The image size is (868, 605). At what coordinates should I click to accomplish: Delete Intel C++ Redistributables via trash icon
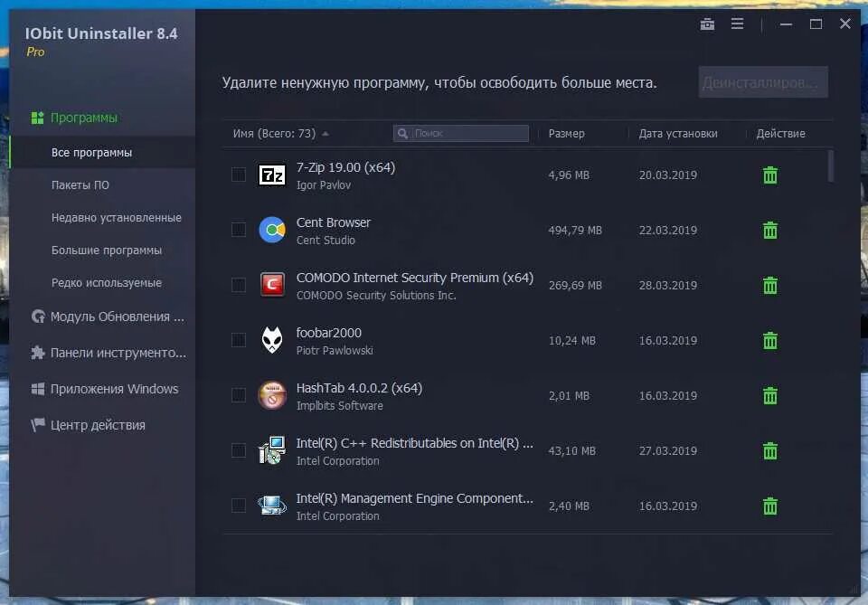pos(770,450)
